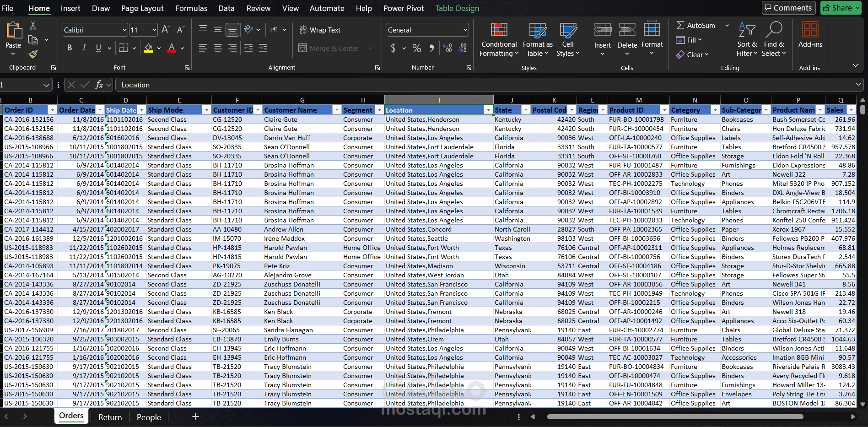The image size is (868, 427).
Task: Open Find & Select options
Action: coord(774,39)
